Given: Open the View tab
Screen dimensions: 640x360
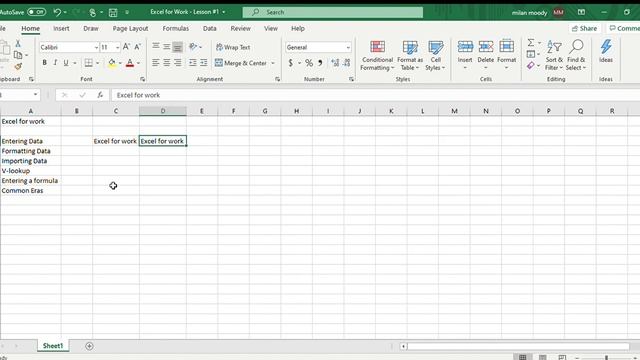Looking at the screenshot, I should (271, 29).
